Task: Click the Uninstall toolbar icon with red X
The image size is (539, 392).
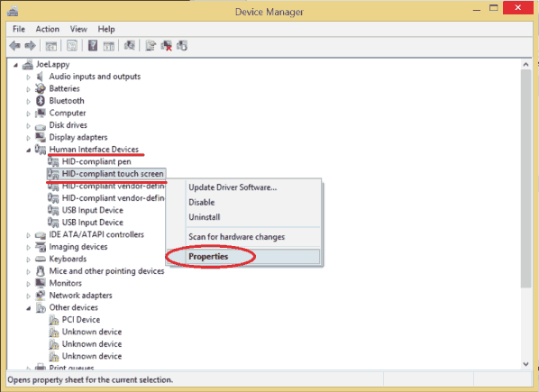Action: click(167, 46)
